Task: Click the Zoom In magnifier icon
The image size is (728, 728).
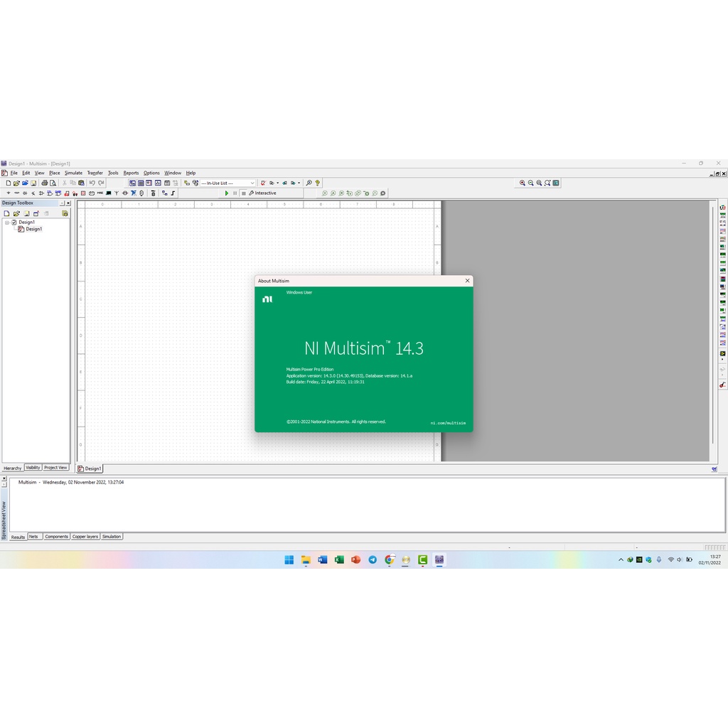Action: pyautogui.click(x=523, y=183)
